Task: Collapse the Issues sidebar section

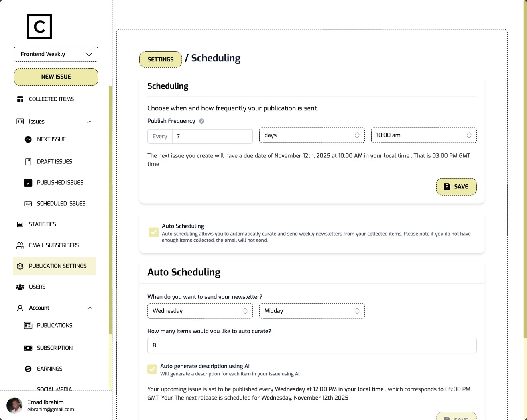Action: (90, 122)
